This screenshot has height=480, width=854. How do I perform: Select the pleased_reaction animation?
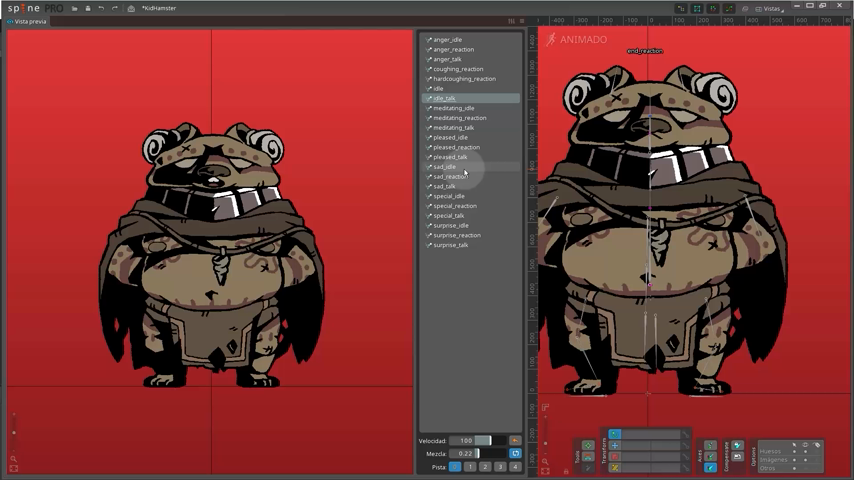(x=471, y=148)
